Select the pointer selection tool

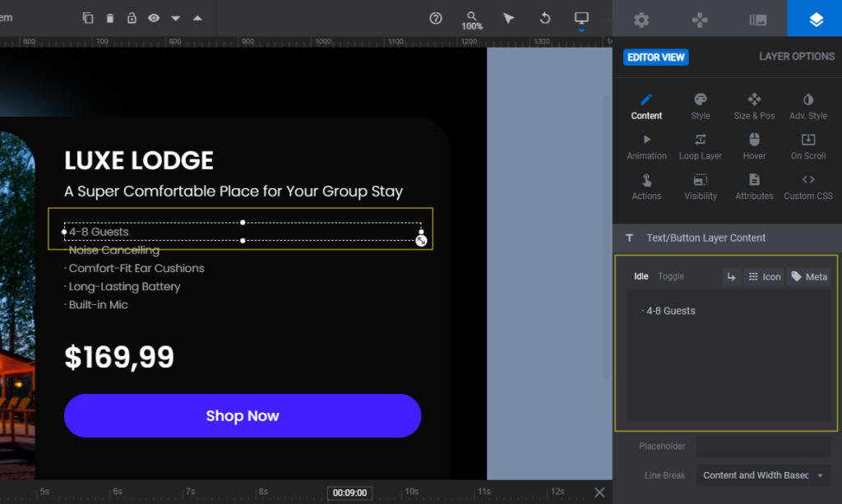(508, 17)
